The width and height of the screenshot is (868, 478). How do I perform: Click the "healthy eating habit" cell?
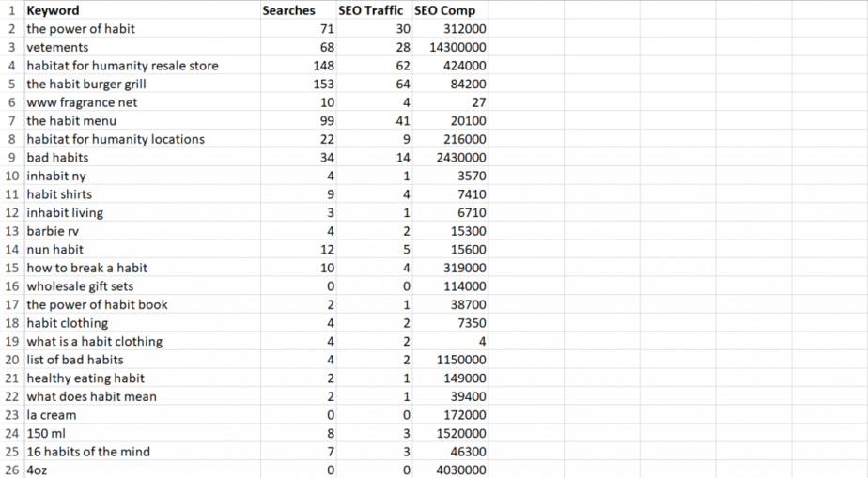143,378
